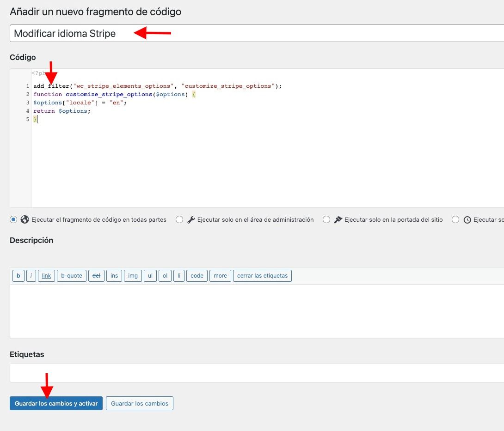Image resolution: width=504 pixels, height=431 pixels.
Task: Click the 'Descripción' section heading
Action: point(31,240)
